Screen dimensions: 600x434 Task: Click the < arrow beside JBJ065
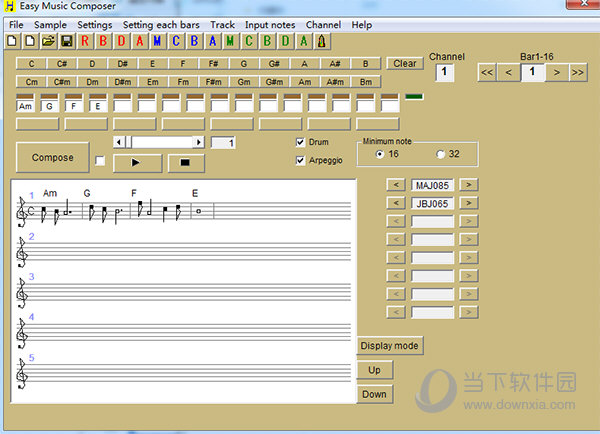[x=396, y=203]
